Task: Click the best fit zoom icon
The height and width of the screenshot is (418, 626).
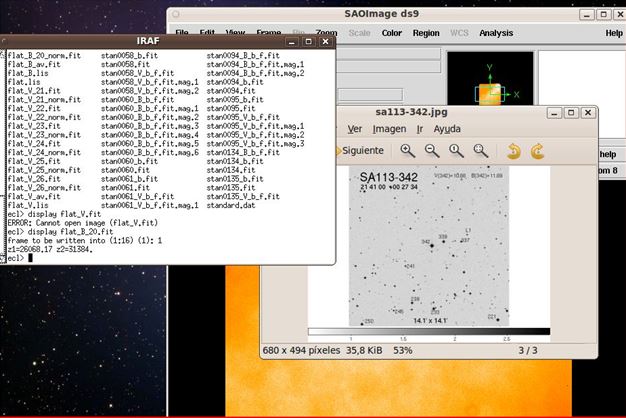Action: pos(481,151)
